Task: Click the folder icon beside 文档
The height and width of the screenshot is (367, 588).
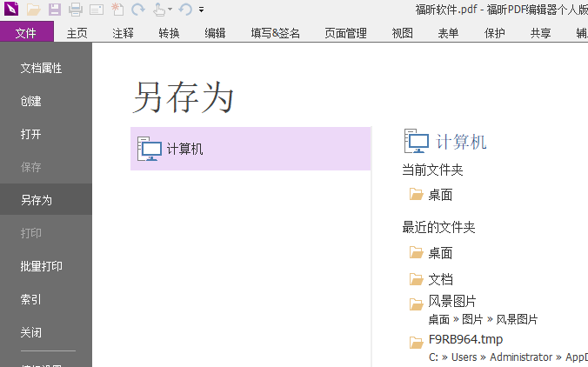Action: 417,279
